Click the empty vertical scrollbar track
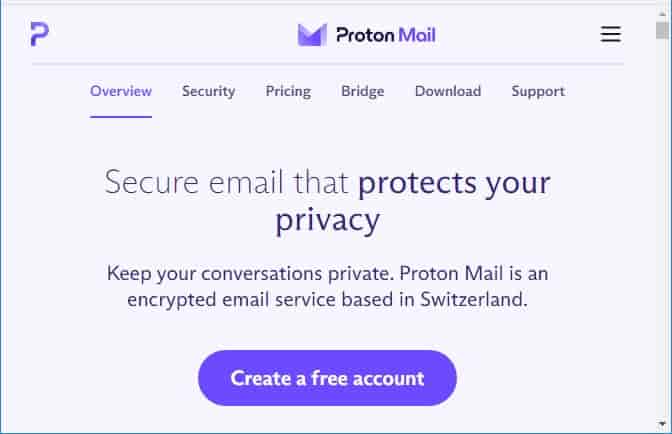 tap(663, 227)
